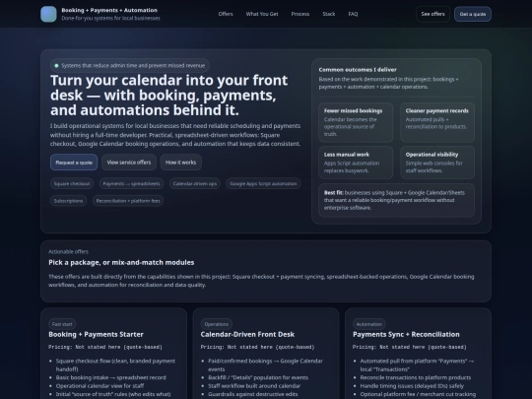
Task: Click Calendar-Driven Front Desk heading
Action: (x=247, y=335)
